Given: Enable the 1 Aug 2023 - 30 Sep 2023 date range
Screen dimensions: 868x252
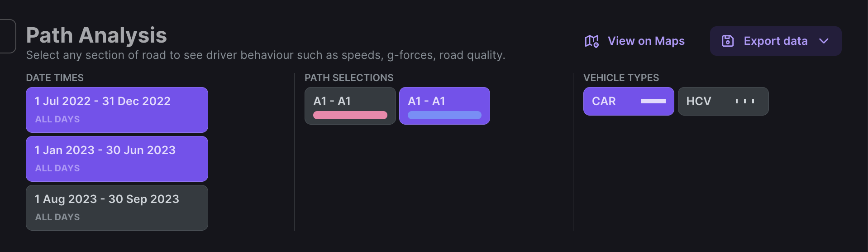Looking at the screenshot, I should (x=117, y=208).
